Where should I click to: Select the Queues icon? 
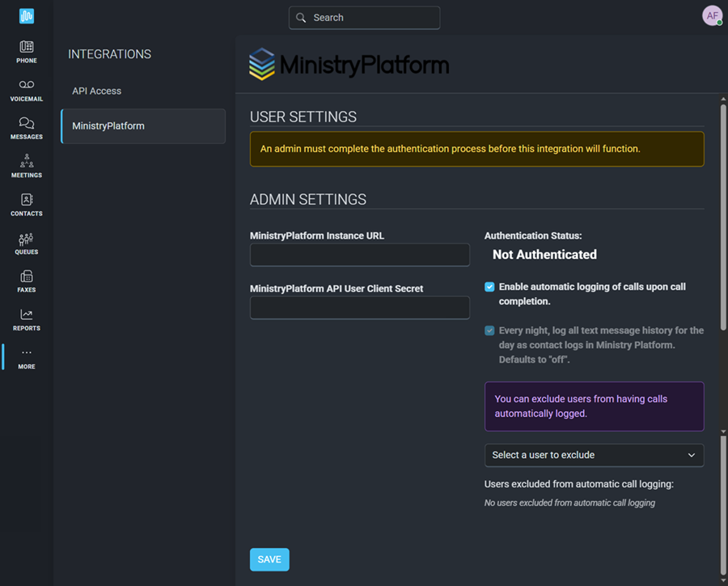click(x=27, y=239)
